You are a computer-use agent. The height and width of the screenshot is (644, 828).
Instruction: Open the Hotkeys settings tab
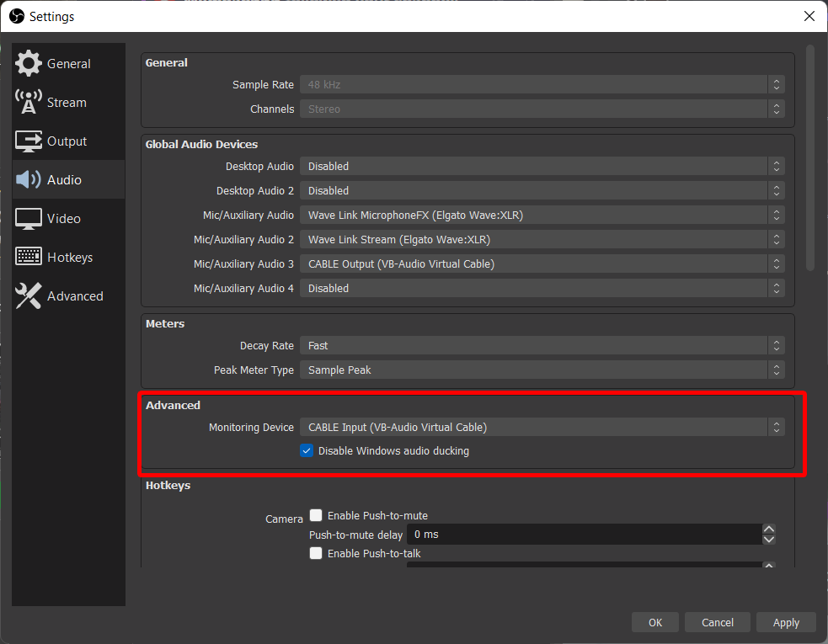click(68, 257)
